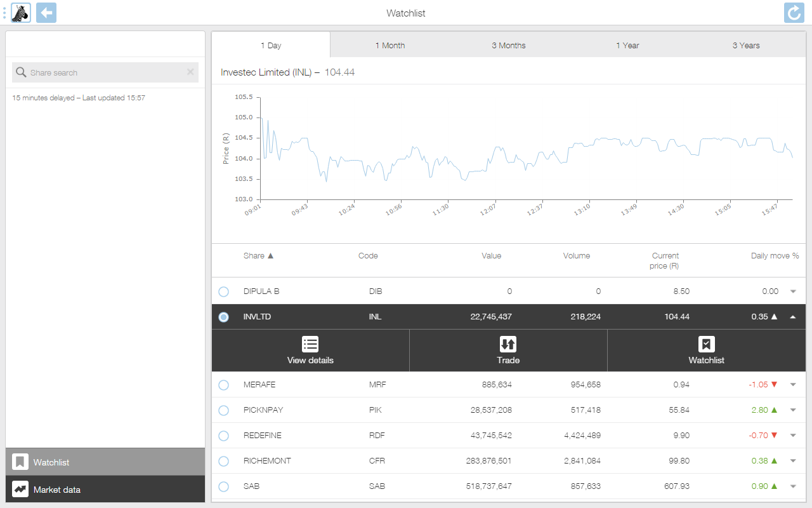Image resolution: width=812 pixels, height=508 pixels.
Task: Collapse the INVLTD row arrow
Action: tap(793, 317)
